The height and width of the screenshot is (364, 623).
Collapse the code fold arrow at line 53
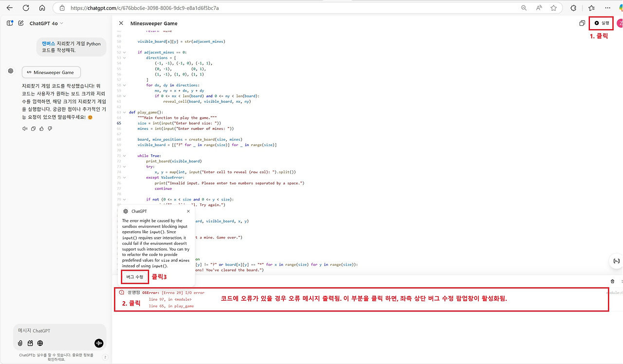pyautogui.click(x=124, y=57)
